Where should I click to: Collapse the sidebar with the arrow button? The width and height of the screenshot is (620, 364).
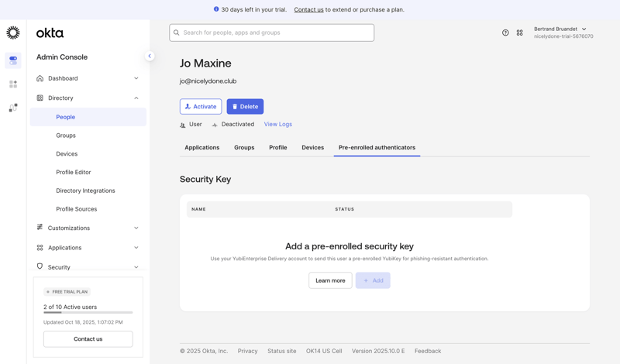[150, 56]
